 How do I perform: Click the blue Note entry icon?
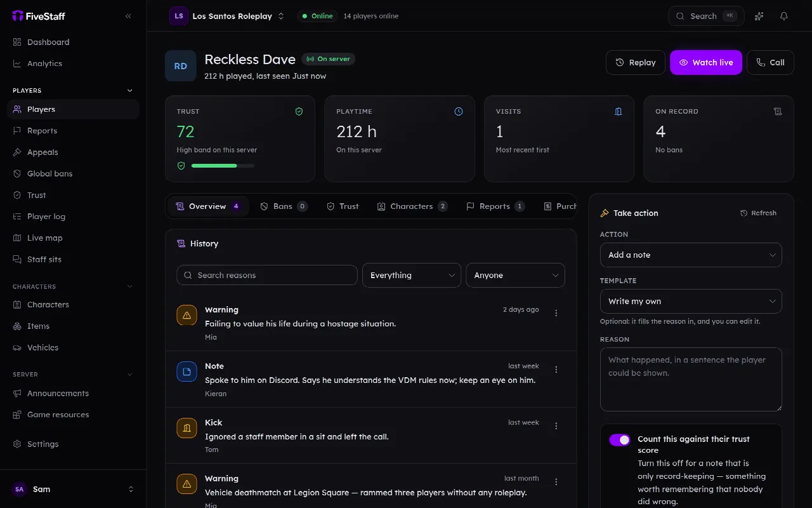(x=187, y=371)
